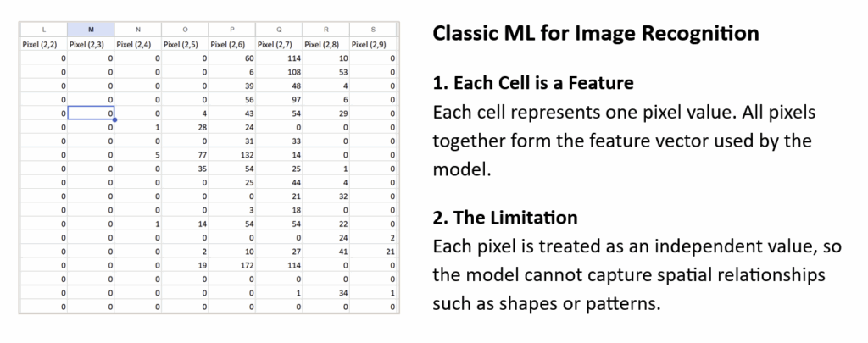Image resolution: width=868 pixels, height=343 pixels.
Task: Click column N header
Action: pyautogui.click(x=137, y=30)
